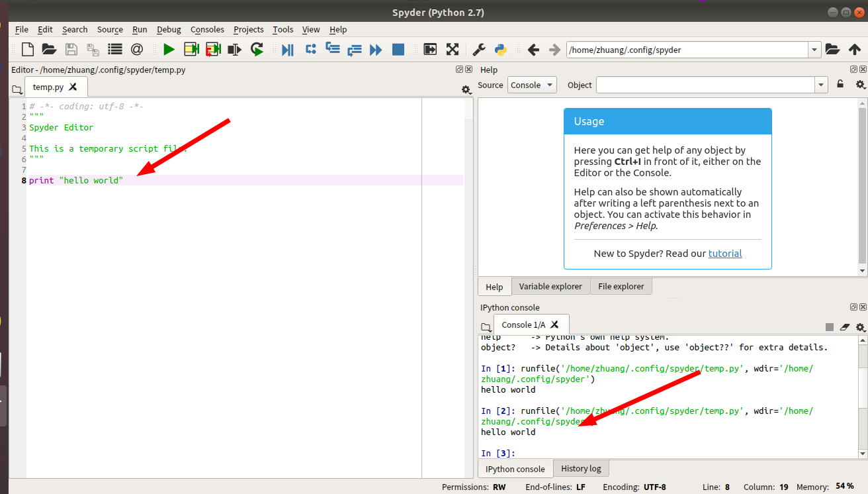Open IPython console options gear
This screenshot has height=494, width=868.
tap(860, 327)
